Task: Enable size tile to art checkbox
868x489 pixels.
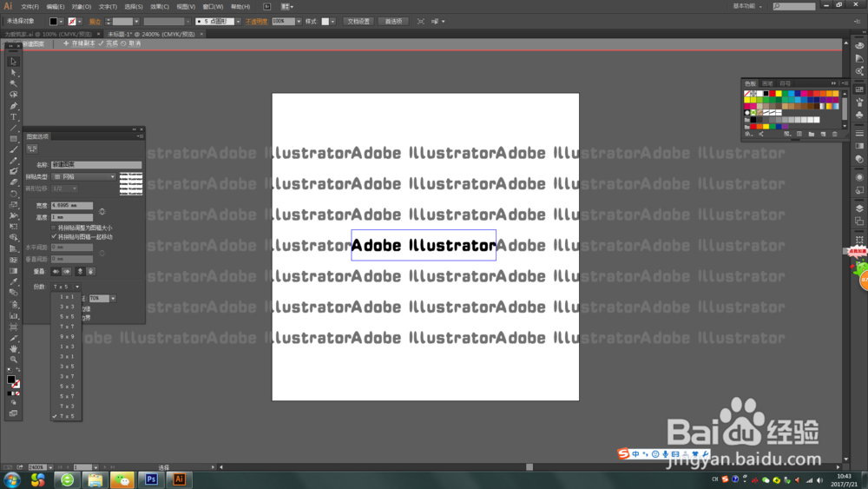Action: [x=54, y=228]
